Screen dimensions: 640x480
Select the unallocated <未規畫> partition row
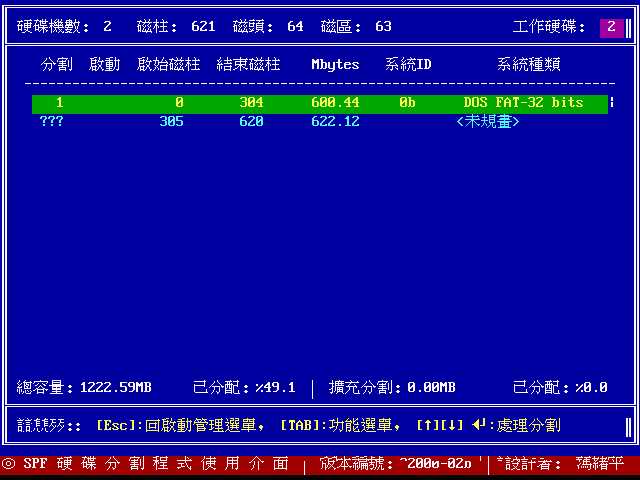tap(320, 122)
